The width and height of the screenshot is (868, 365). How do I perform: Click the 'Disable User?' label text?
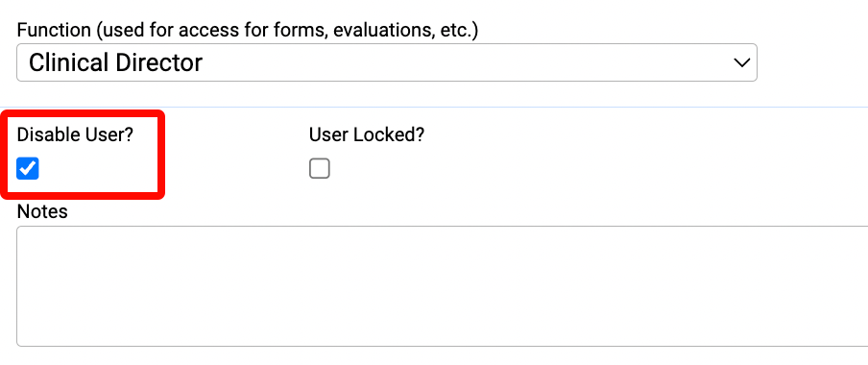75,134
